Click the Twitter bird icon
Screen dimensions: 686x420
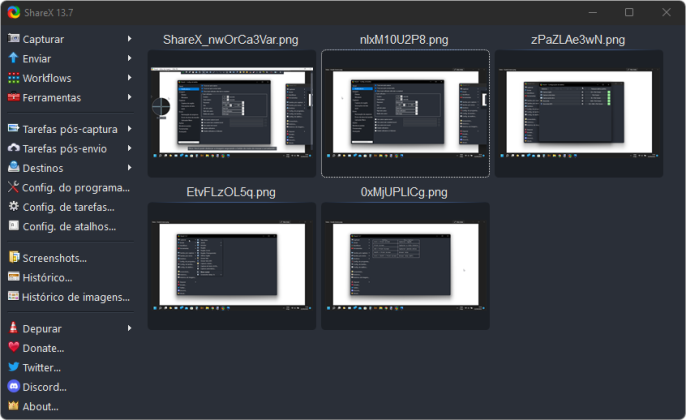pos(14,367)
